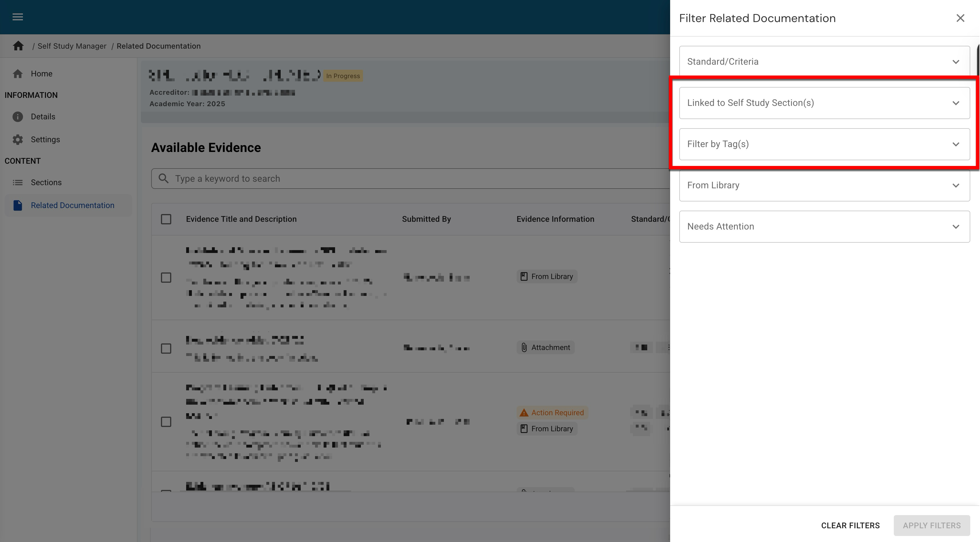Close the Filter Related Documentation panel

tap(960, 18)
